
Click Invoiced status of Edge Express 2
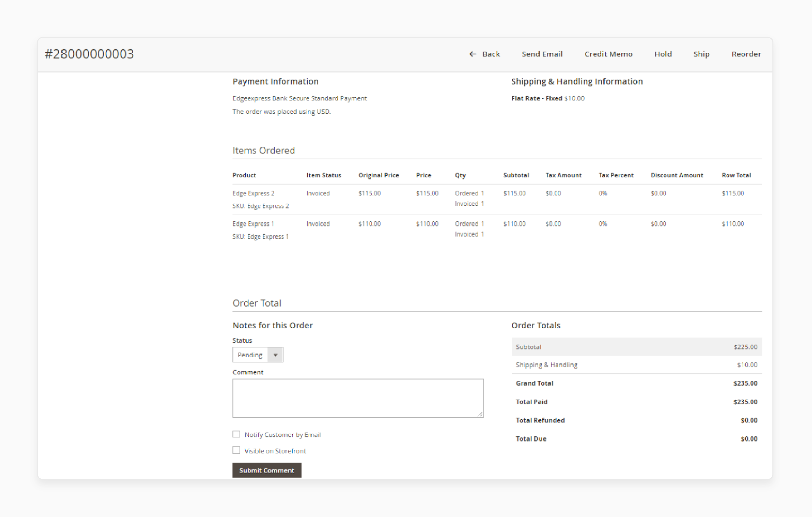[318, 193]
